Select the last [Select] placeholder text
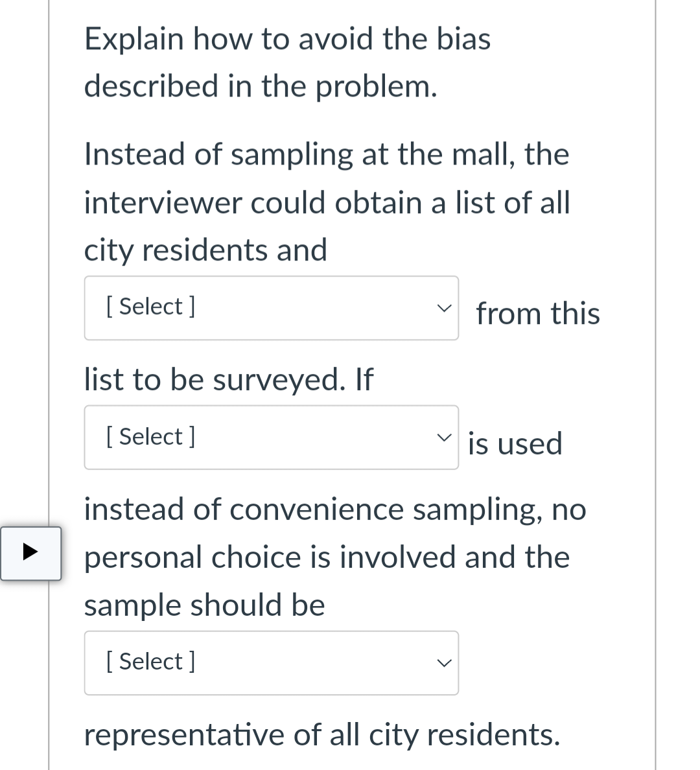The height and width of the screenshot is (770, 700). [x=150, y=661]
